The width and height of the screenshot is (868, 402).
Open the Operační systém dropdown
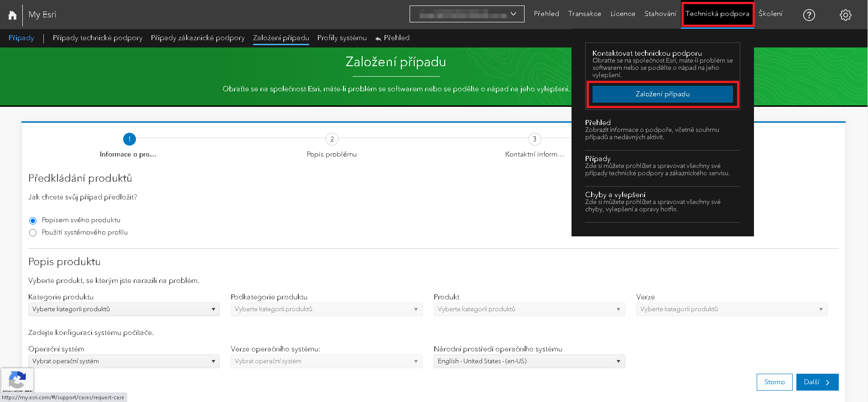(x=124, y=361)
